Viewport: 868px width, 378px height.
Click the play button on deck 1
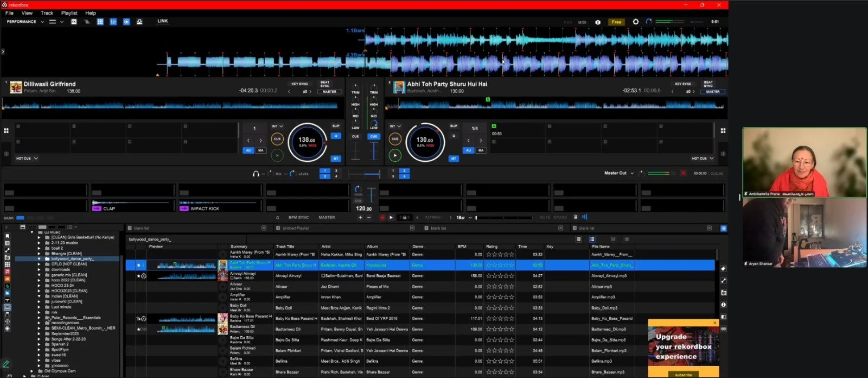tap(277, 155)
